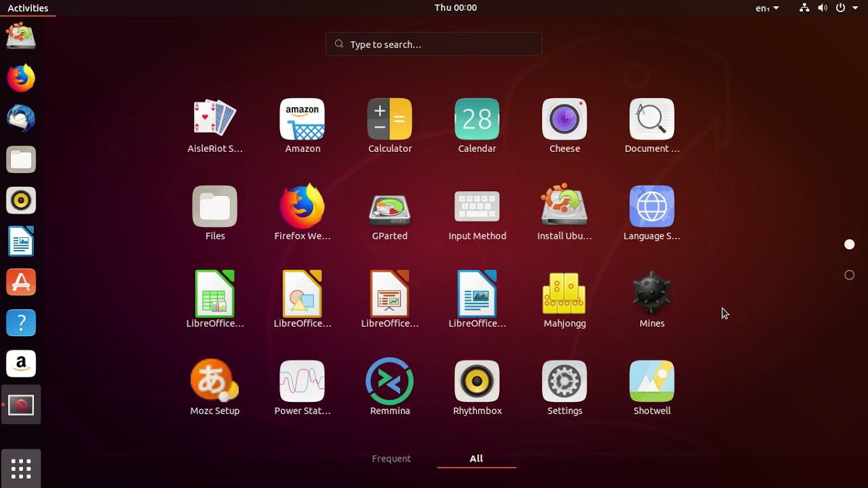
Task: Open Ubuntu Software from the dock
Action: tap(21, 282)
